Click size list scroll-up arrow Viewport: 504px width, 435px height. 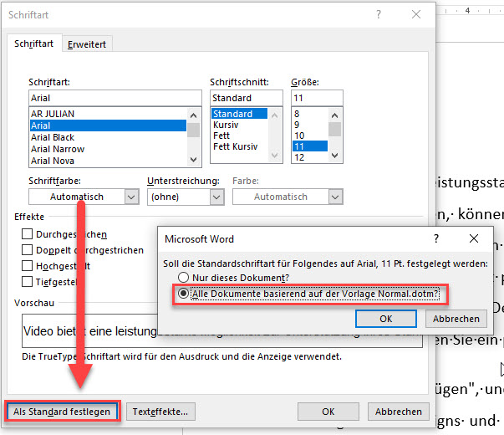(x=334, y=115)
